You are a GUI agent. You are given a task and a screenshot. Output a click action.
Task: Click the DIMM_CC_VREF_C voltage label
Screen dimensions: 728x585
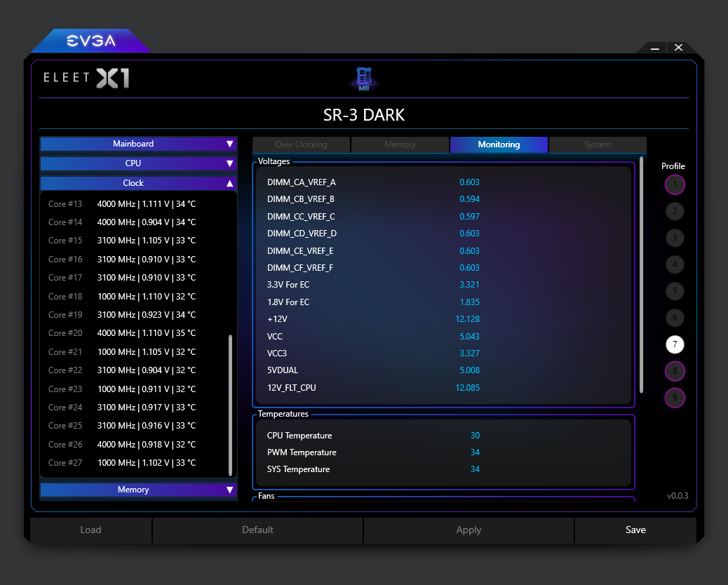click(301, 217)
